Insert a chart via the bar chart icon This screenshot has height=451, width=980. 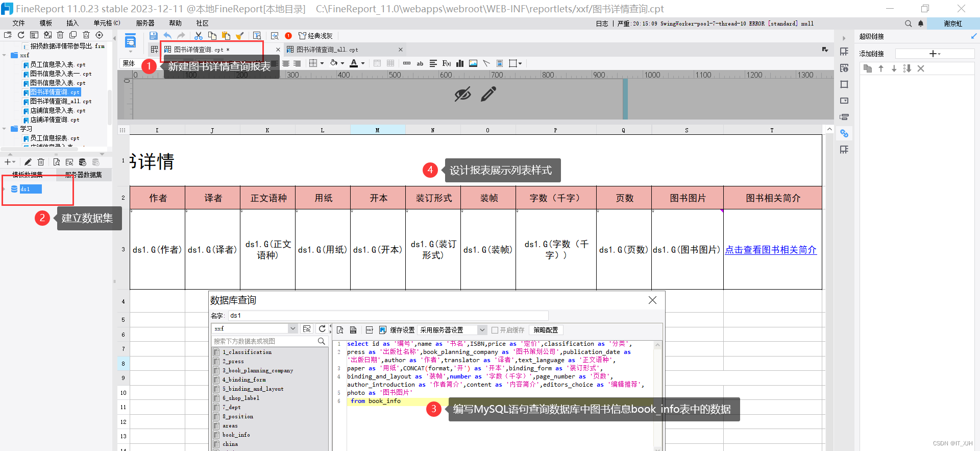coord(460,63)
